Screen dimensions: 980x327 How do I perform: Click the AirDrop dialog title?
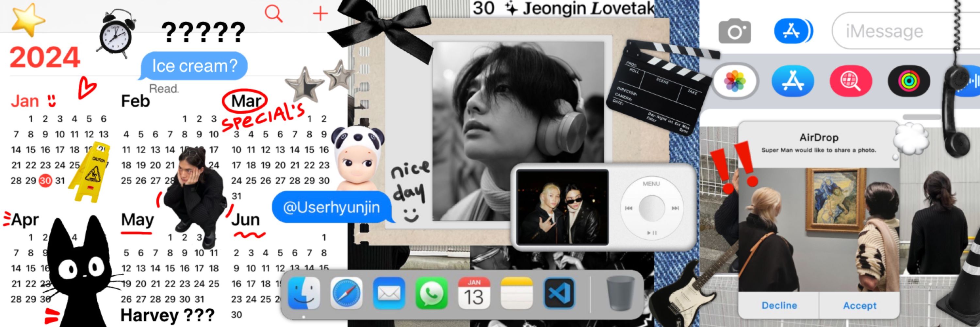tap(819, 137)
